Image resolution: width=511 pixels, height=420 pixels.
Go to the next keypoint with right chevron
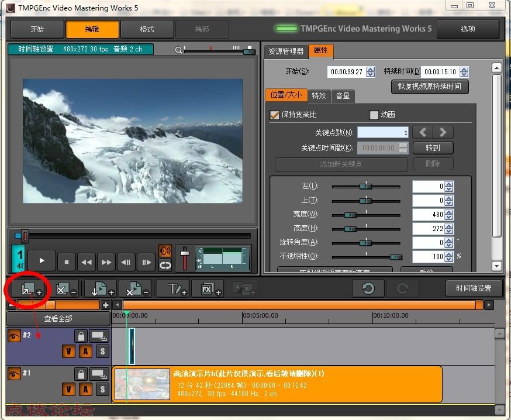click(443, 132)
